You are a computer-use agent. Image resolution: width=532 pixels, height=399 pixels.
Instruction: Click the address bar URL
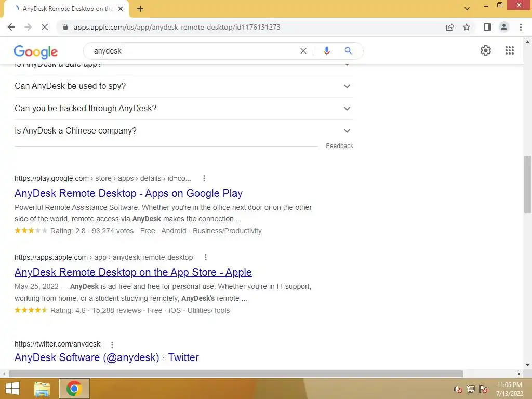click(177, 27)
